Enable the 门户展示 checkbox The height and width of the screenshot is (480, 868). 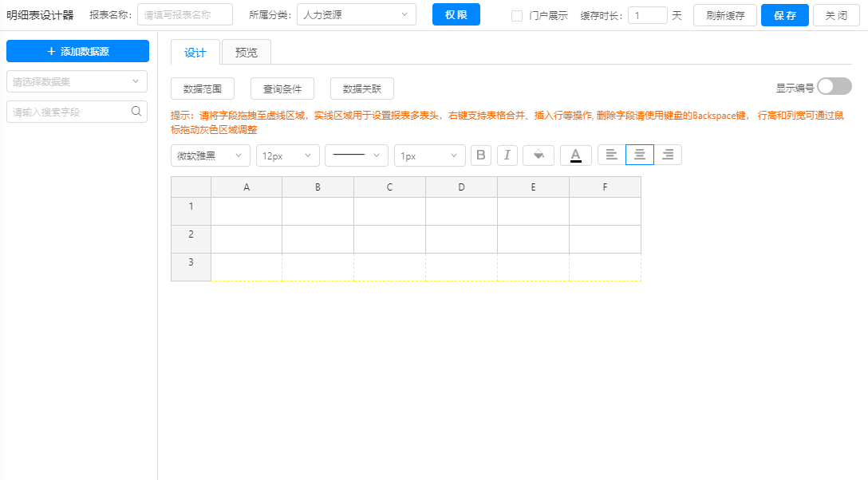click(x=517, y=15)
